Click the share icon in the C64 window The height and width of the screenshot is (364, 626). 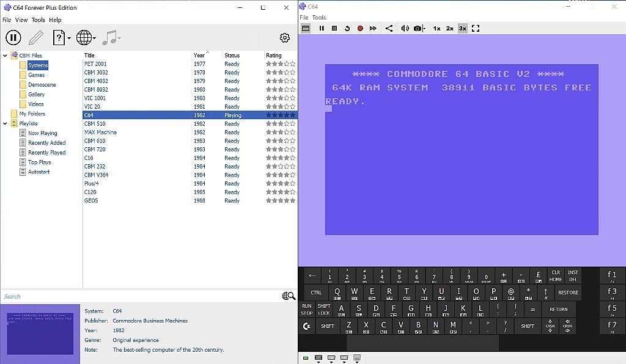[x=389, y=28]
